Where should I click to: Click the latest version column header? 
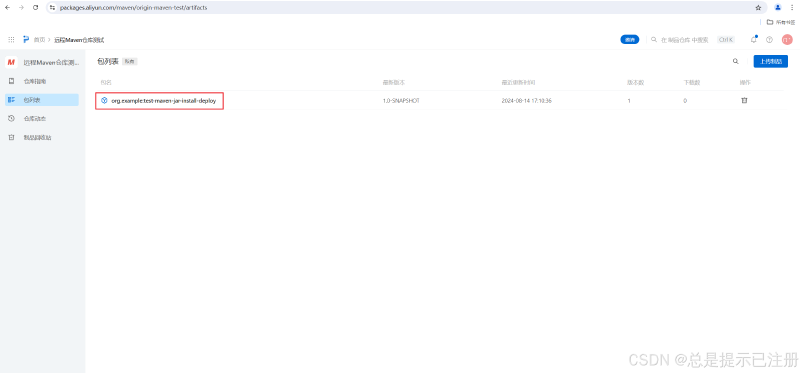[394, 82]
